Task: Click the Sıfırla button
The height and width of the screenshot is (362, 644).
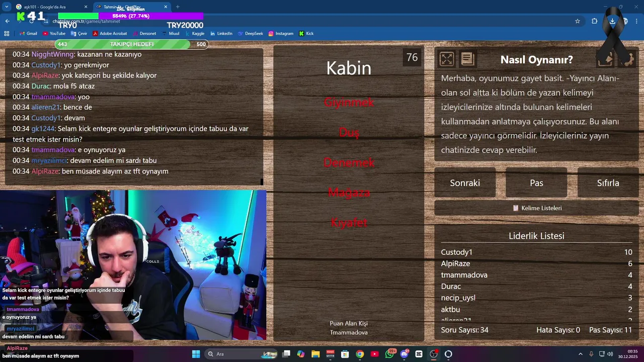Action: pos(608,183)
